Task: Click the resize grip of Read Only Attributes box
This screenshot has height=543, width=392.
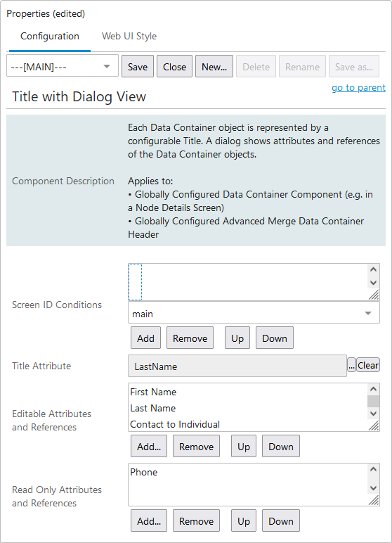Action: point(374,500)
